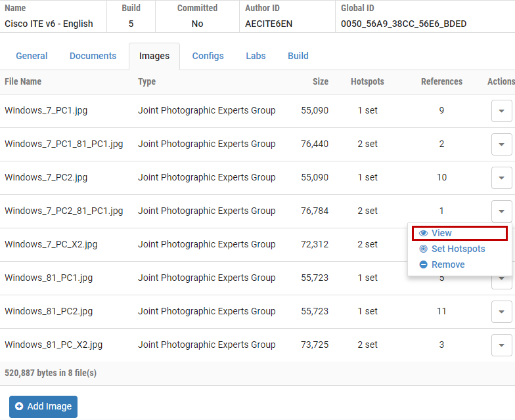Open the Configs tab
The height and width of the screenshot is (420, 515).
point(208,56)
